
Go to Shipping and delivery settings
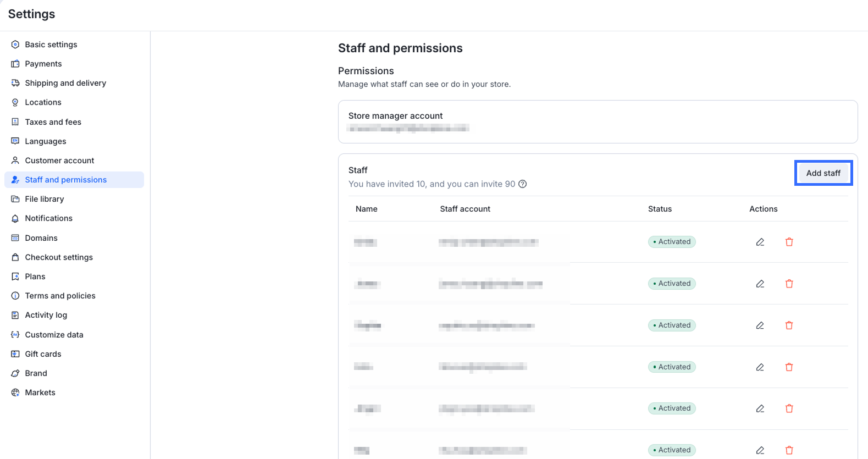tap(65, 83)
